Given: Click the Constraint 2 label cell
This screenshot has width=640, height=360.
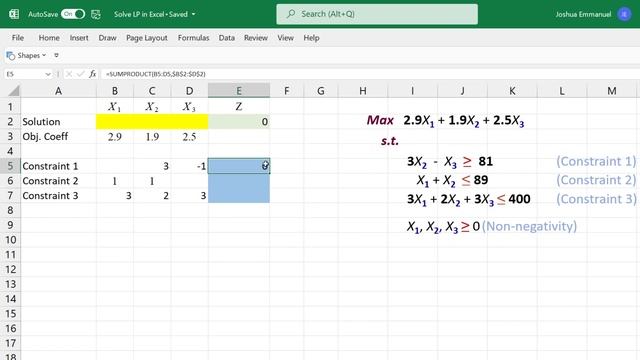Looking at the screenshot, I should point(58,180).
